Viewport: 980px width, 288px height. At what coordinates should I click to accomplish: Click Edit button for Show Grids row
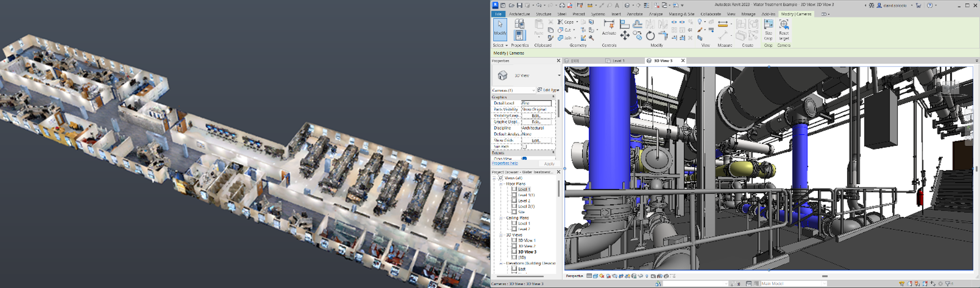(536, 140)
